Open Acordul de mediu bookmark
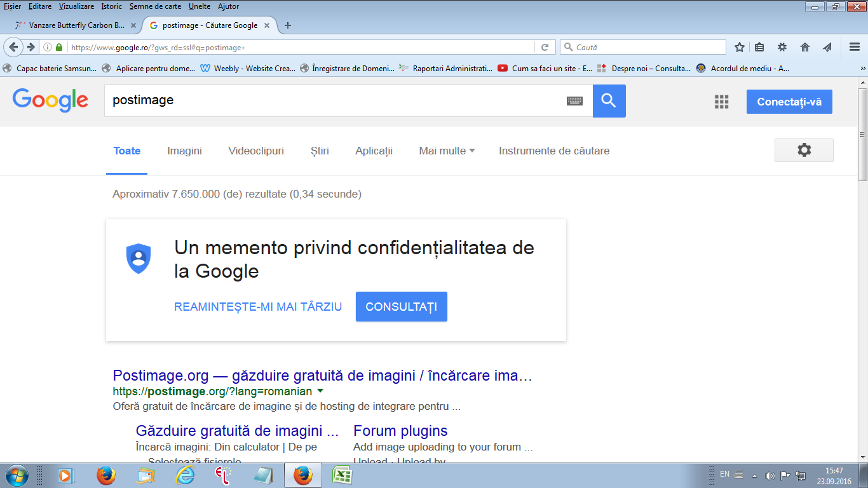This screenshot has width=868, height=488. coord(743,68)
